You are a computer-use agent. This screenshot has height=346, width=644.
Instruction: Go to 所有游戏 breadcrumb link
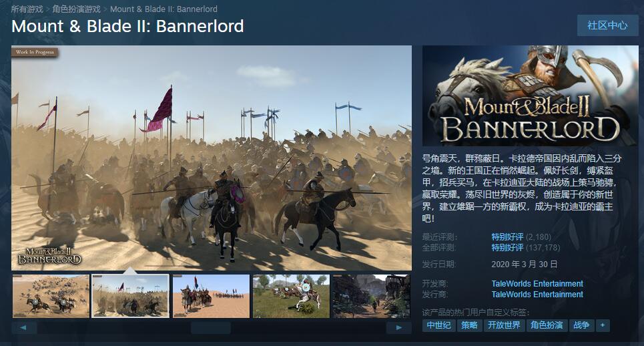coord(27,9)
